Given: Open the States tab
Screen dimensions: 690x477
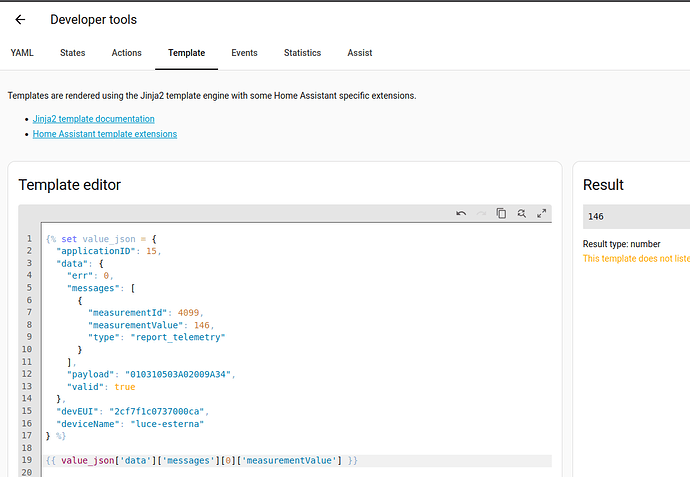Looking at the screenshot, I should click(x=73, y=53).
